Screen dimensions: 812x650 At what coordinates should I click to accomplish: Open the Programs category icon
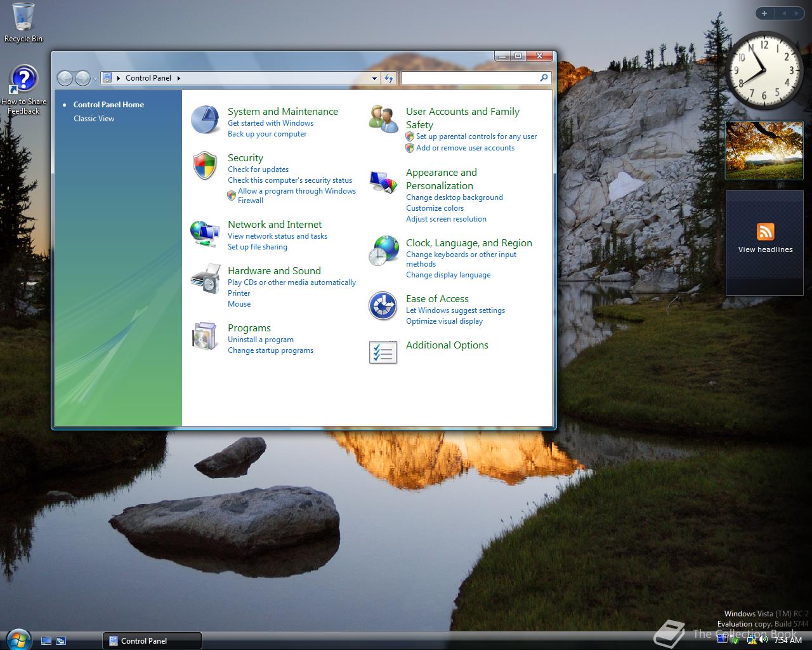[205, 336]
